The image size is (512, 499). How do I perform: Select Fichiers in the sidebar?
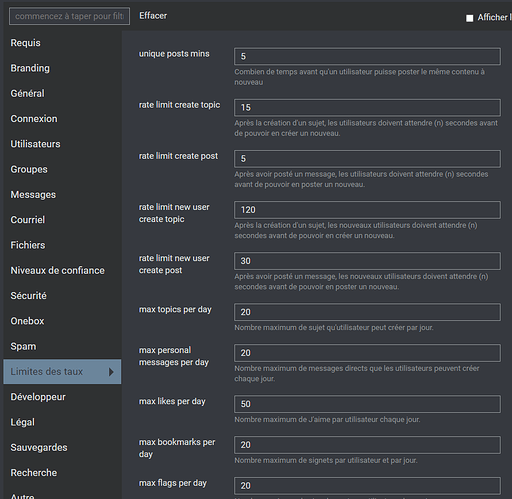click(28, 245)
